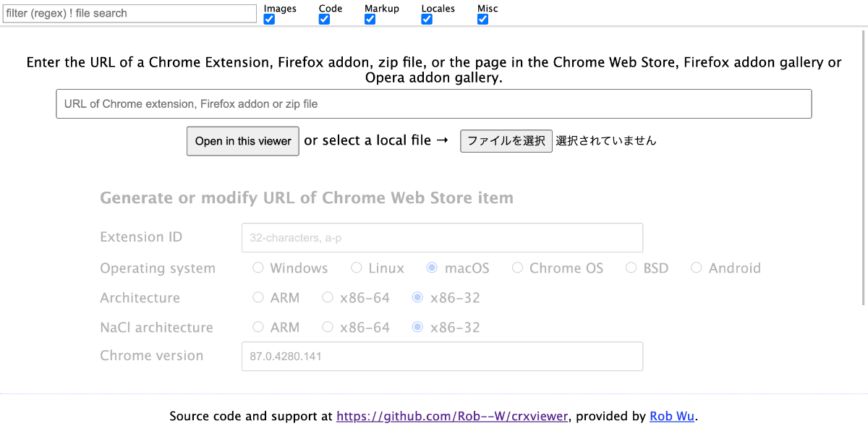The height and width of the screenshot is (434, 868).
Task: Choose x86-32 in the Architecture row
Action: point(417,297)
